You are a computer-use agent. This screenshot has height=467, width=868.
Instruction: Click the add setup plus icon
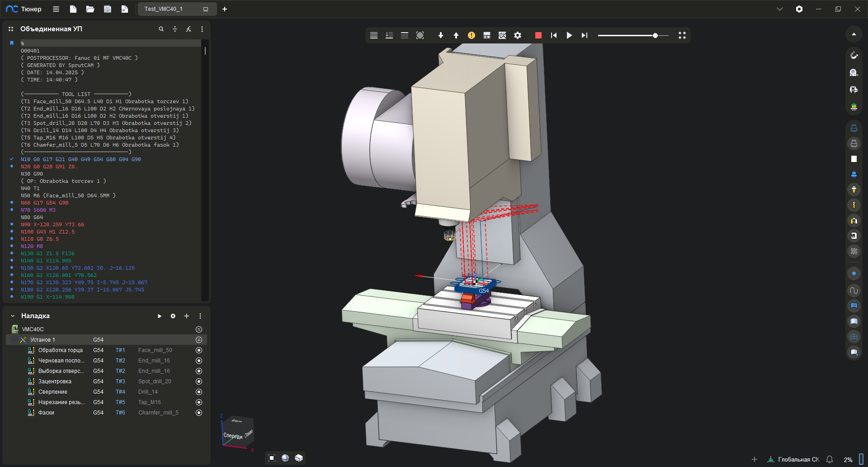(x=187, y=316)
